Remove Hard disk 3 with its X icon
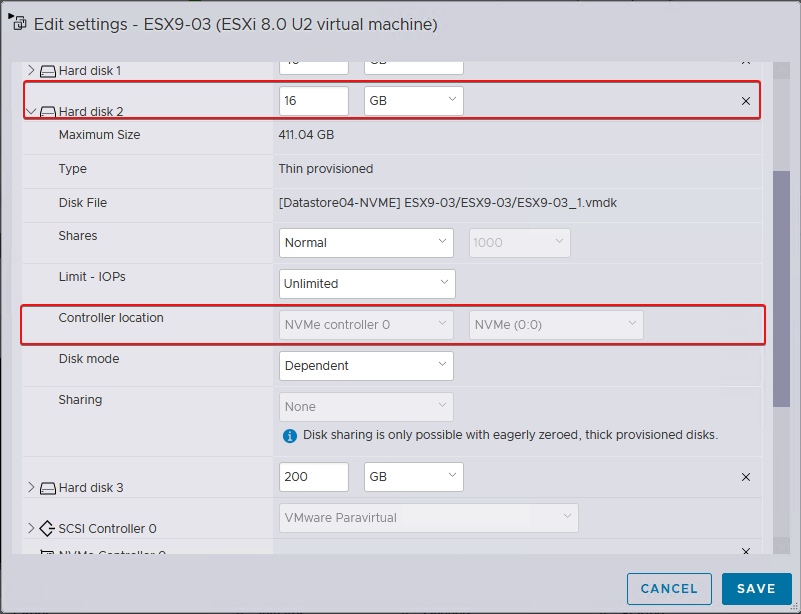The image size is (801, 614). pyautogui.click(x=745, y=477)
